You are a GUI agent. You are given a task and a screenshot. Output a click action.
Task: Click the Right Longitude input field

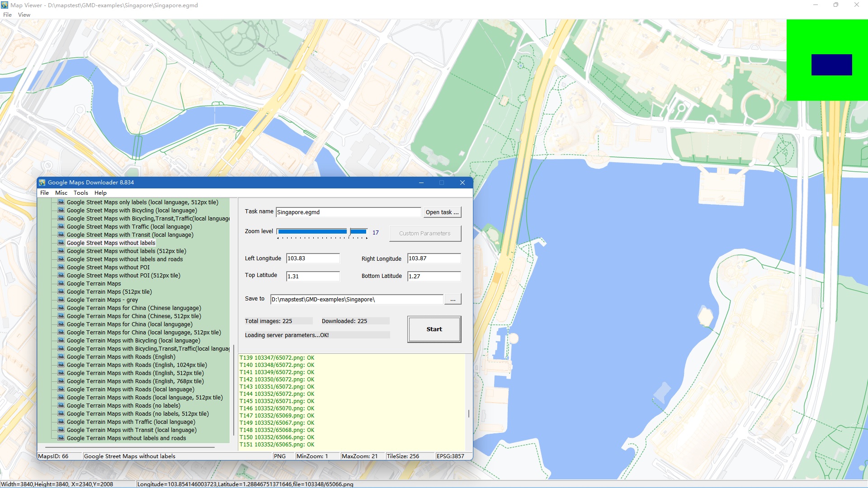434,258
